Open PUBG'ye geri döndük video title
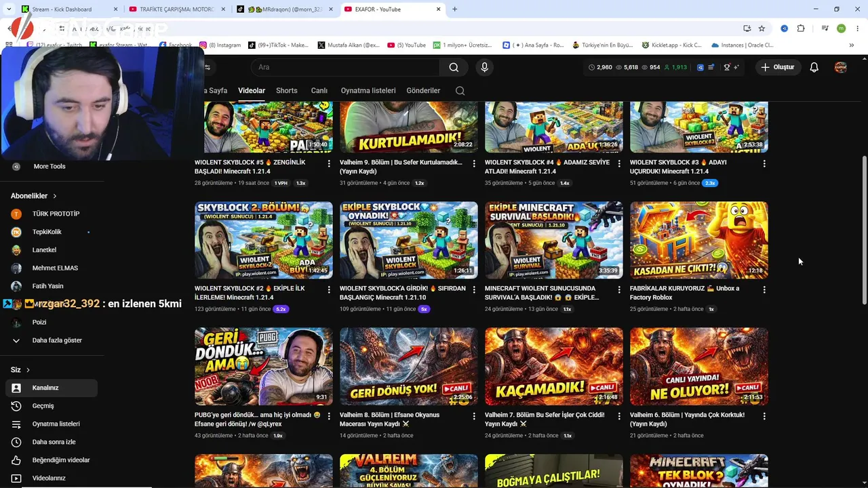The image size is (868, 488). (257, 419)
